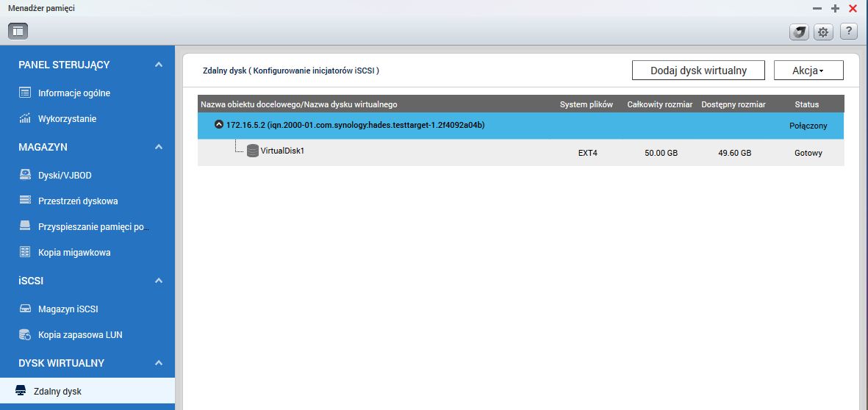This screenshot has height=410, width=868.
Task: Click the Kopia migawkowa snapshot icon
Action: pyautogui.click(x=25, y=252)
